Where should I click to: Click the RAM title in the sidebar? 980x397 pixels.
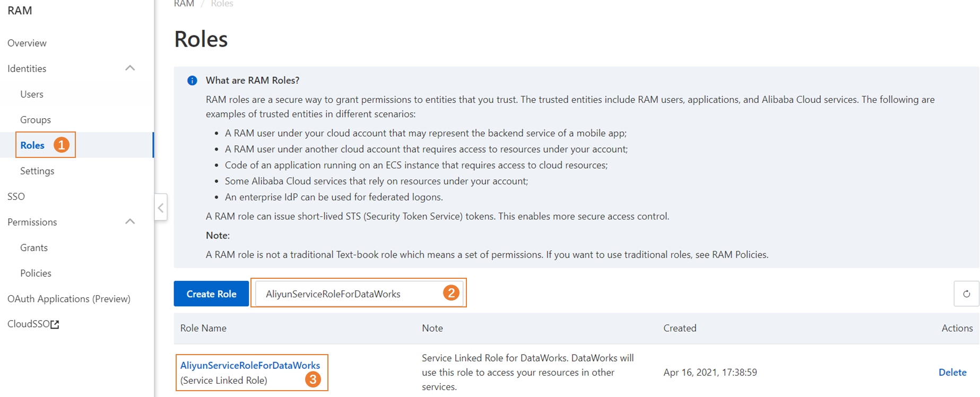pos(20,11)
